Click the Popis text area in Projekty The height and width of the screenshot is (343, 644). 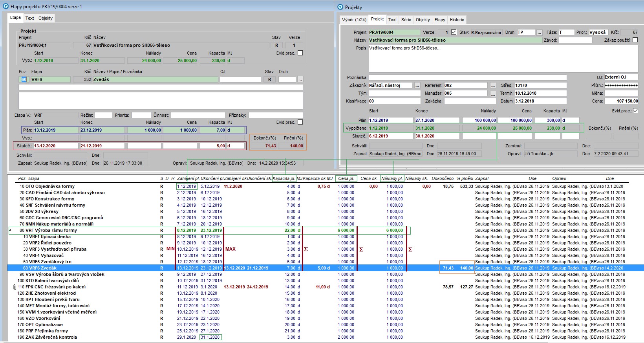(x=503, y=59)
